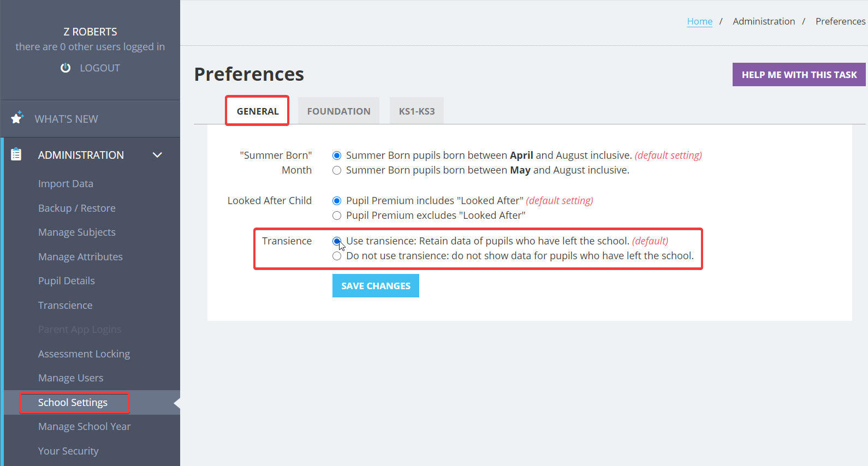The width and height of the screenshot is (868, 466).
Task: Collapse the Administration menu chevron
Action: 157,155
